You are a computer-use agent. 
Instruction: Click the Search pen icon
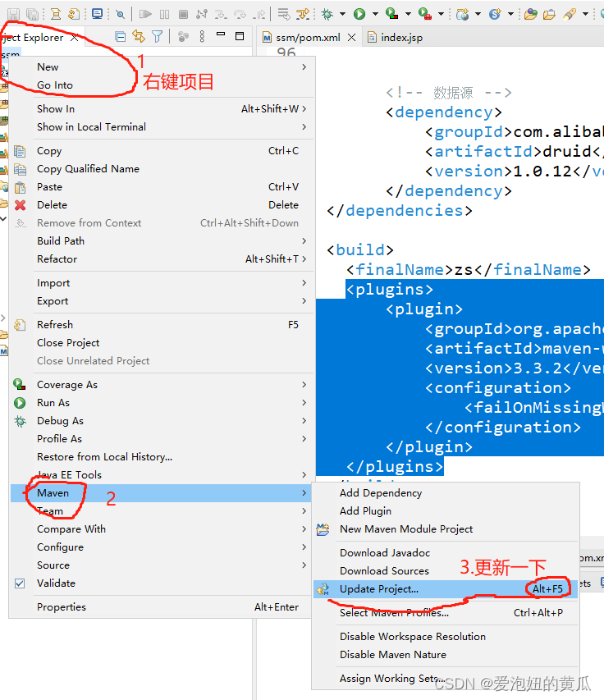coord(570,14)
